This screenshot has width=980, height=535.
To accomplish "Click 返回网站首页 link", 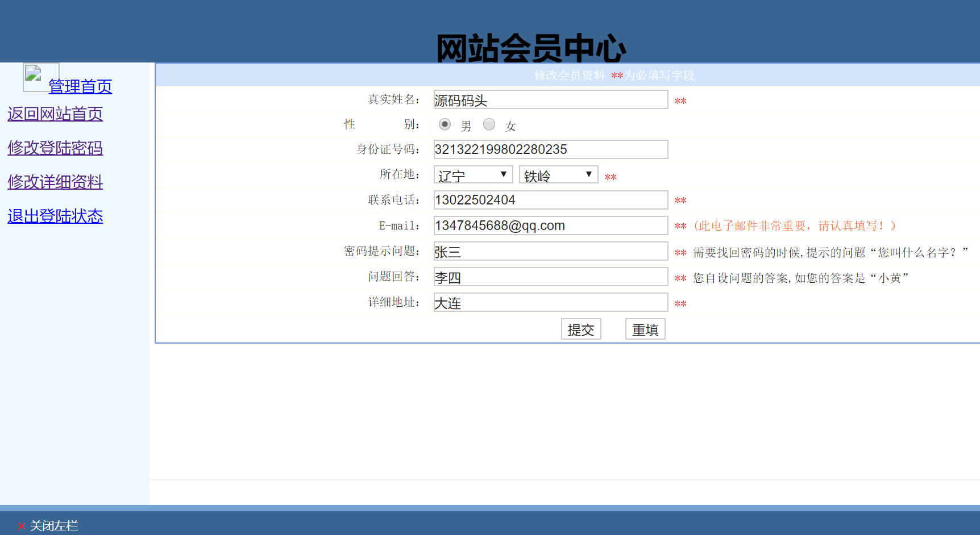I will point(55,114).
